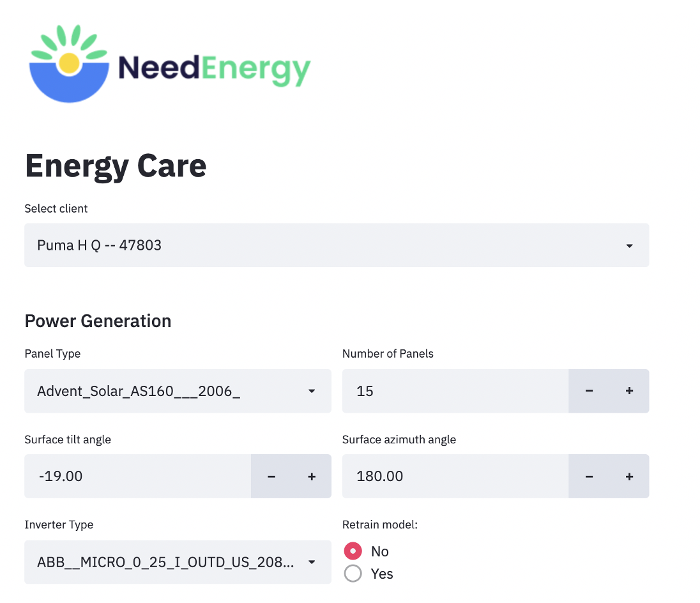Open the Select client dropdown
Image resolution: width=700 pixels, height=603 pixels.
click(x=337, y=245)
